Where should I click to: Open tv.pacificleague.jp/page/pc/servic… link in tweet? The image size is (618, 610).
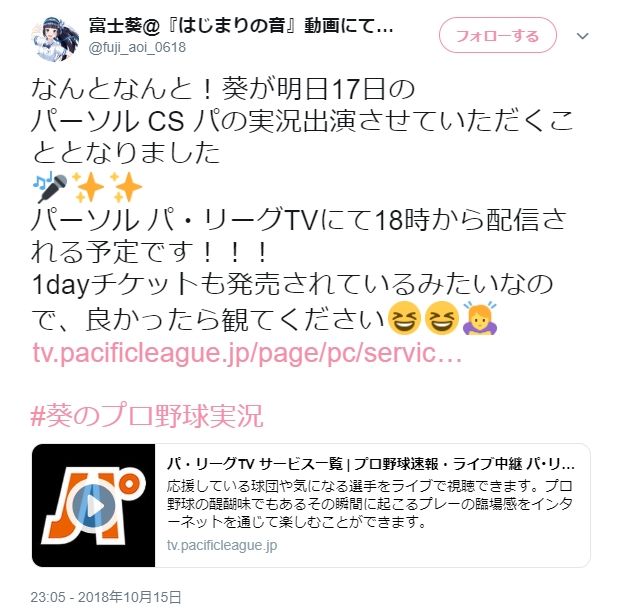click(246, 353)
